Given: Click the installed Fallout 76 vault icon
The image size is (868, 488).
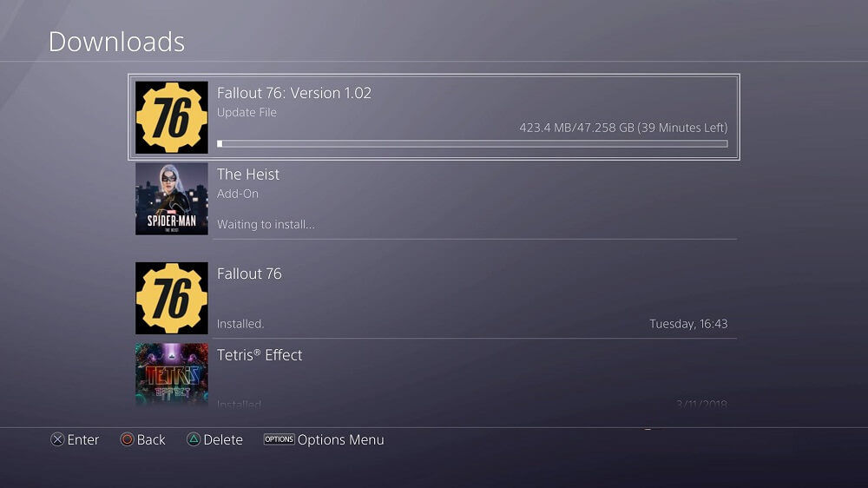Looking at the screenshot, I should click(172, 298).
